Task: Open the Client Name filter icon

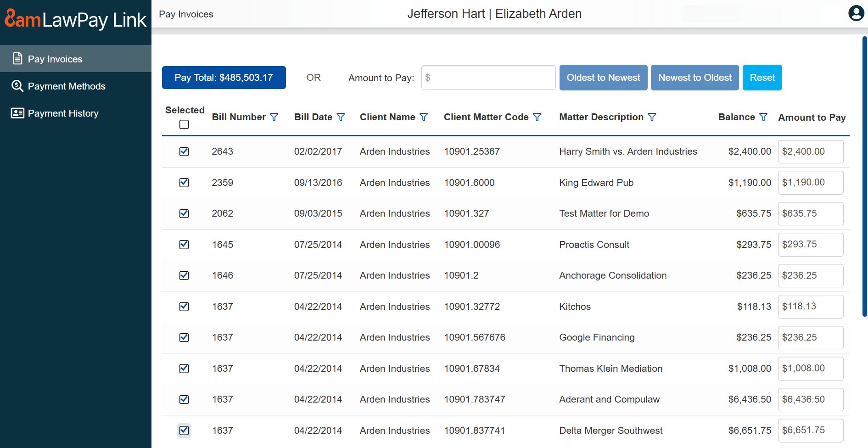Action: [x=424, y=117]
